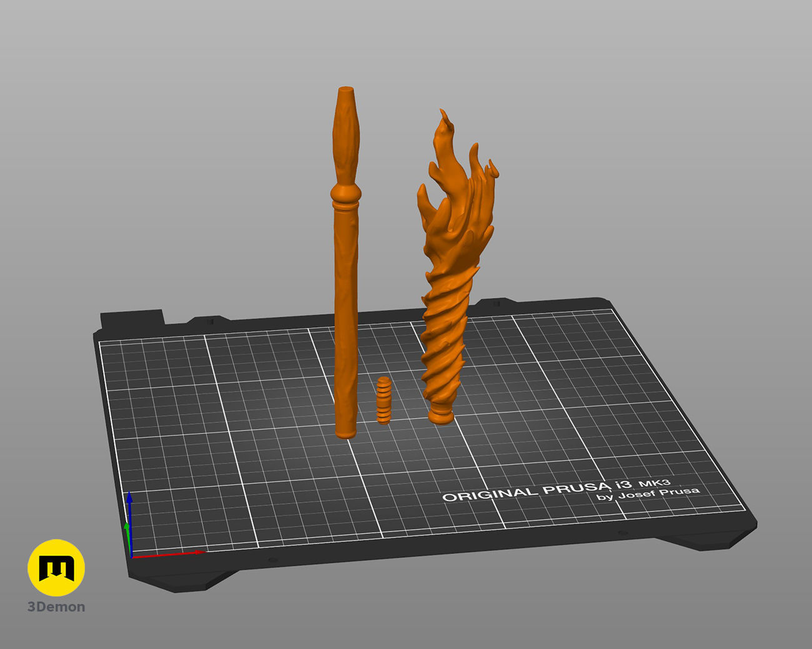Select the small ribbed connector pin model
812x649 pixels.
pyautogui.click(x=384, y=400)
